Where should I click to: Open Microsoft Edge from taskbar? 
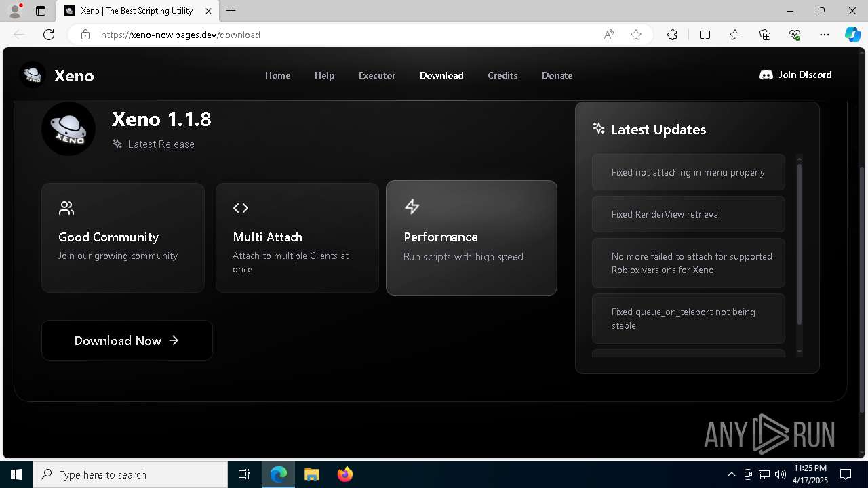[x=279, y=474]
